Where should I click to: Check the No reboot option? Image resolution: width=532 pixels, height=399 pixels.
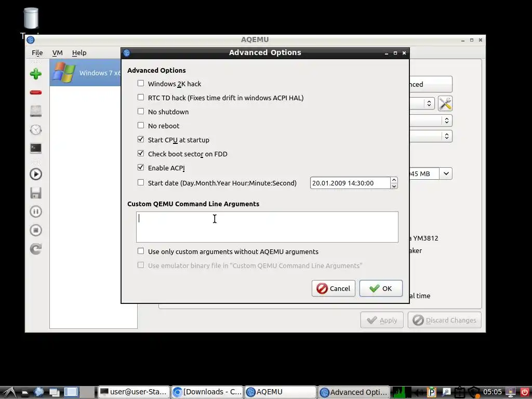tap(141, 126)
